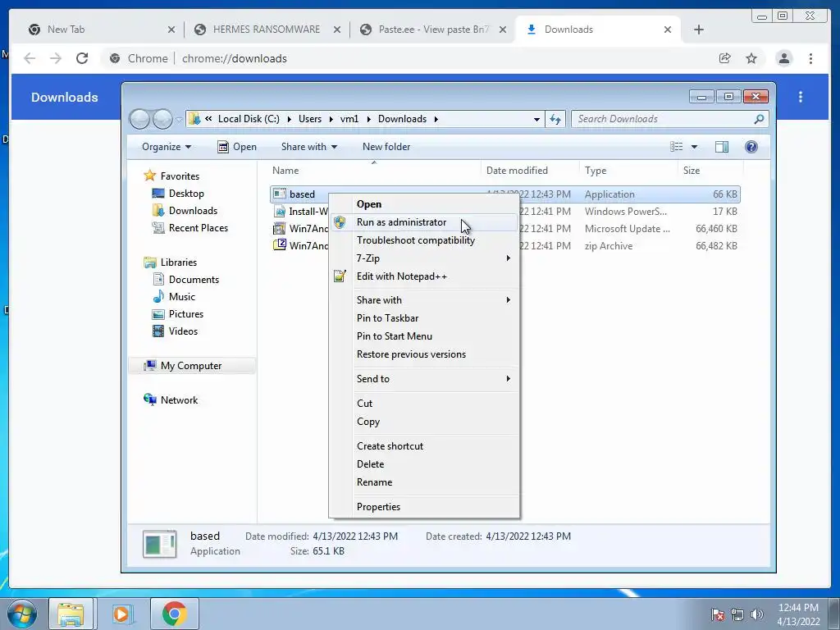This screenshot has width=840, height=630.
Task: Open the Share with context submenu
Action: (423, 300)
